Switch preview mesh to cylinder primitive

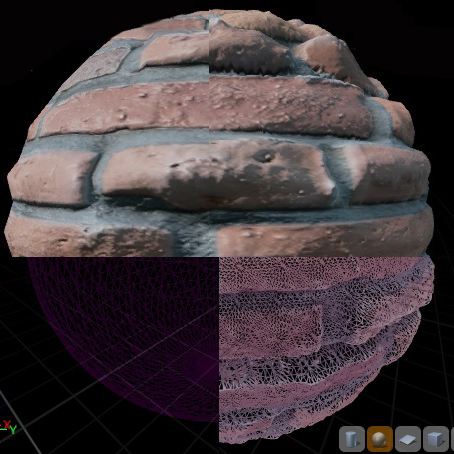(351, 439)
